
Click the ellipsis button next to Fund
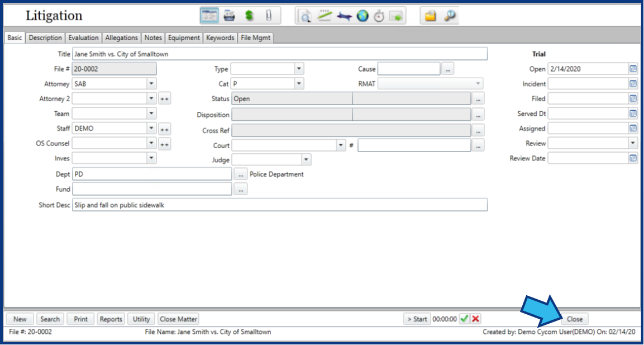tap(241, 189)
